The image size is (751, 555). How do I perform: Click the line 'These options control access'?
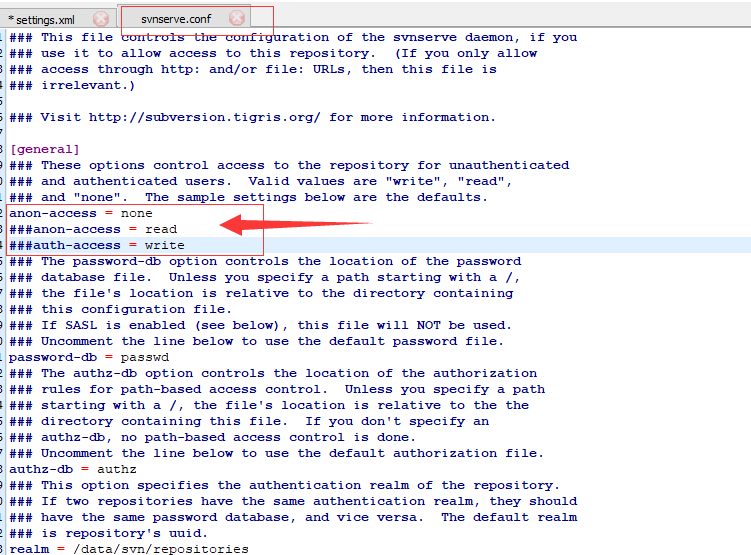[289, 165]
